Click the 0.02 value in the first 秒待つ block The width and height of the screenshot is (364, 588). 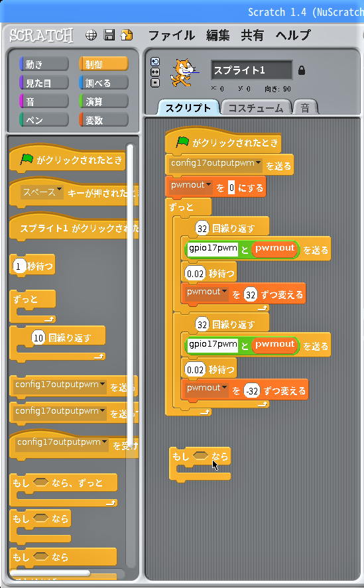195,274
